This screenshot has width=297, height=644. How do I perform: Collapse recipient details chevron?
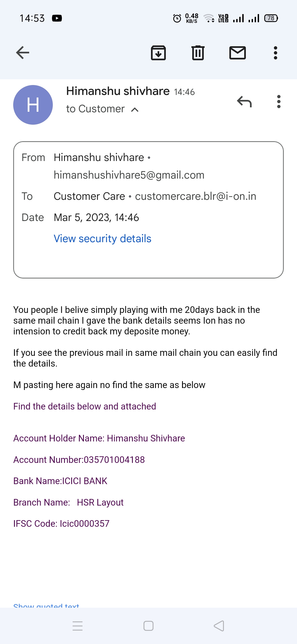coord(135,110)
